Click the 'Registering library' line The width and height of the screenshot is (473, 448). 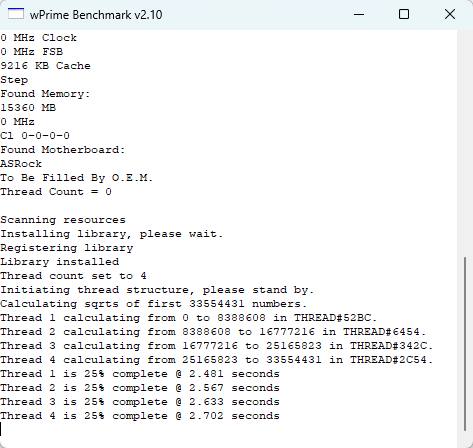[x=67, y=248]
